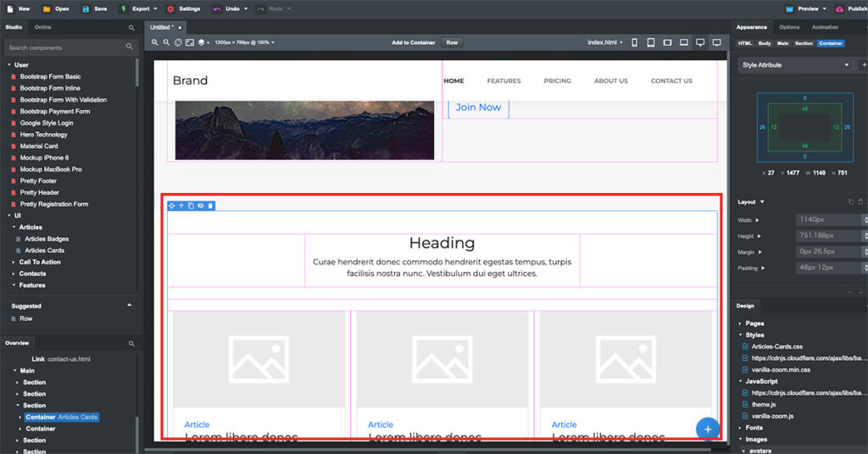Viewport: 868px width, 454px height.
Task: Select parent with the up arrow icon
Action: pos(181,206)
